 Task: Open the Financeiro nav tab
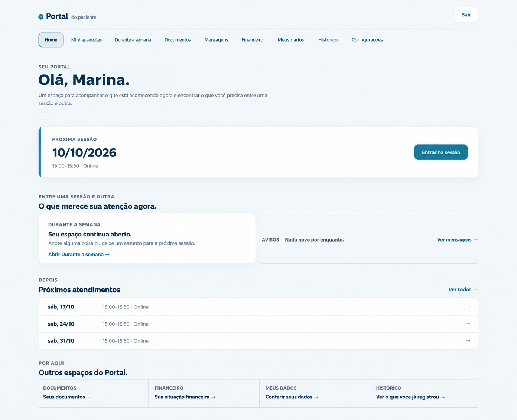(x=252, y=40)
